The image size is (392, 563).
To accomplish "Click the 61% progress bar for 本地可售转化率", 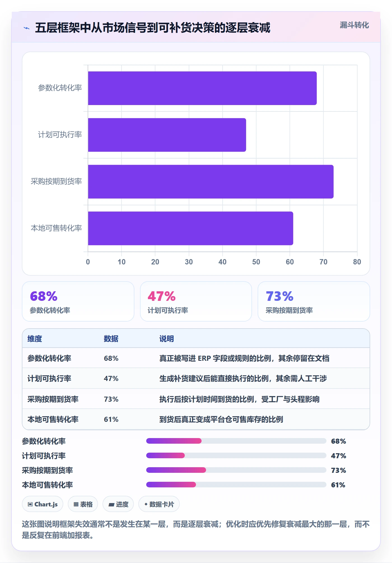I will 236,485.
